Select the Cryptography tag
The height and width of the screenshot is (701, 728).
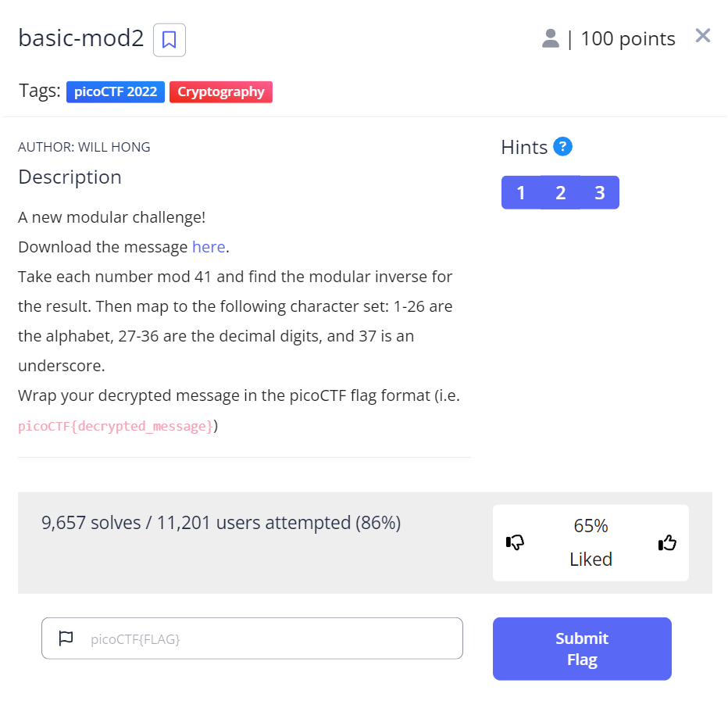(x=220, y=92)
